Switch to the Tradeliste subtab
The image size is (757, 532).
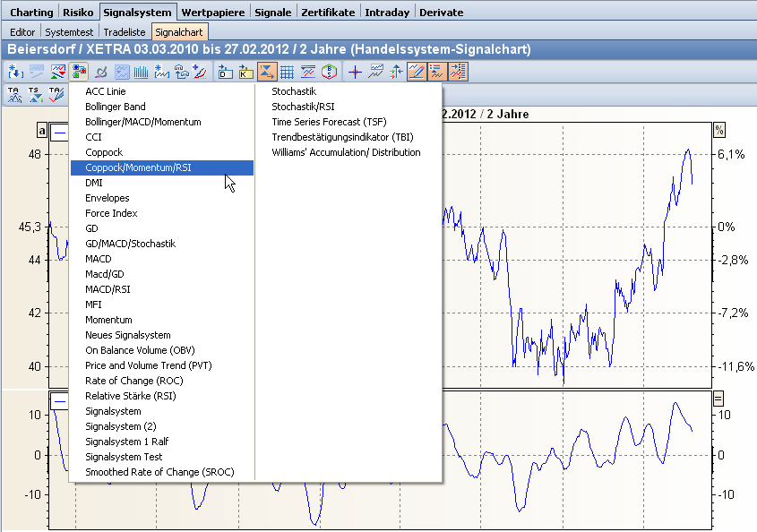(x=125, y=31)
